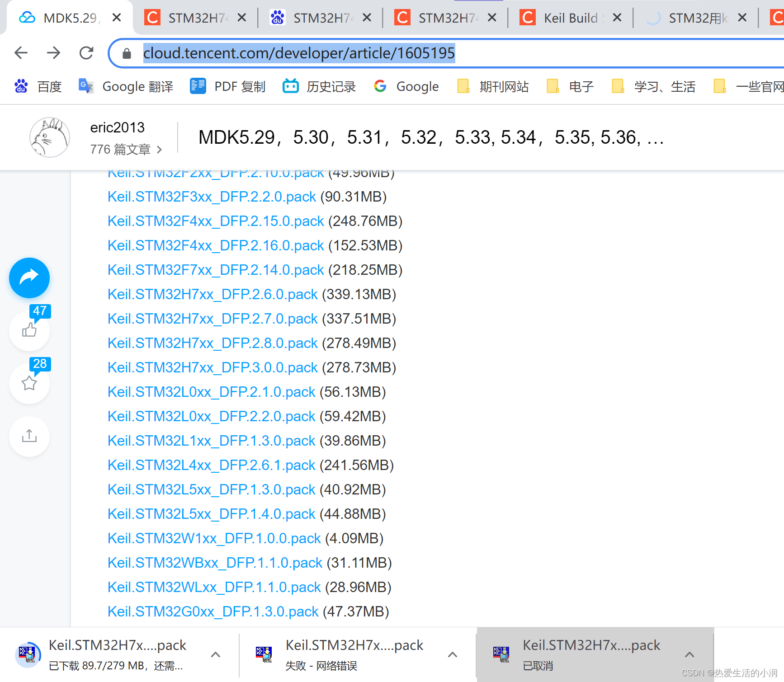Image resolution: width=784 pixels, height=682 pixels.
Task: Open the PDF 复制 bookmark
Action: (x=227, y=86)
